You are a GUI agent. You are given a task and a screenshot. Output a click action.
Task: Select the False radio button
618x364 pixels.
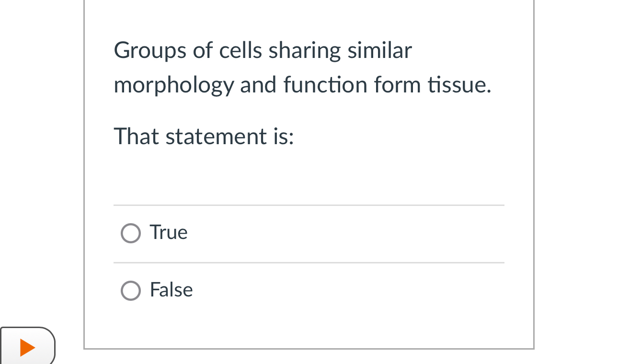click(130, 291)
